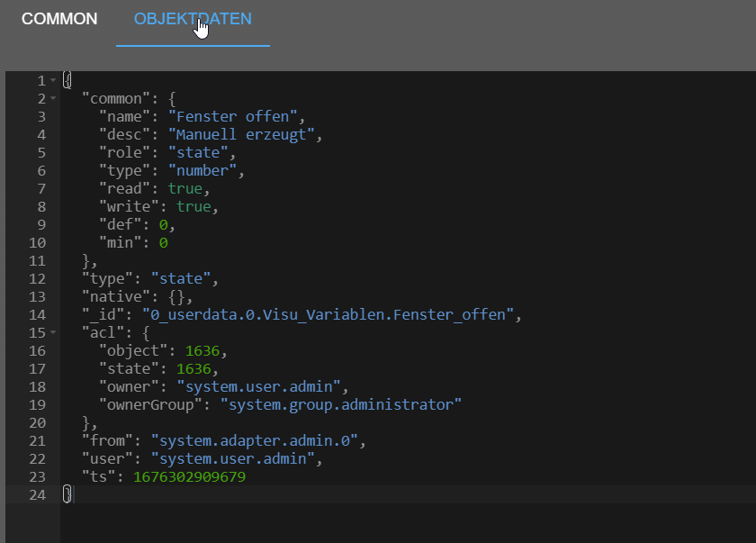Click the "system.group.administrator" ownerGroup value

tap(340, 404)
